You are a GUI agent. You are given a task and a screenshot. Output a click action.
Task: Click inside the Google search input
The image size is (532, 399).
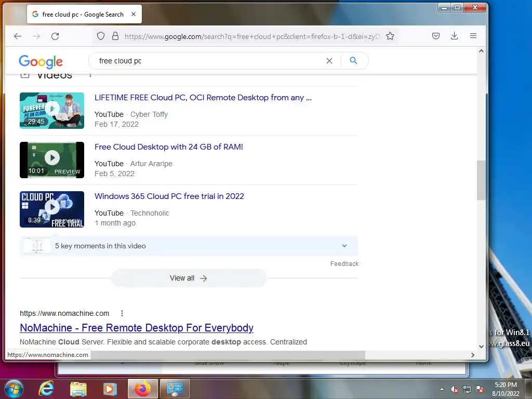click(x=210, y=61)
